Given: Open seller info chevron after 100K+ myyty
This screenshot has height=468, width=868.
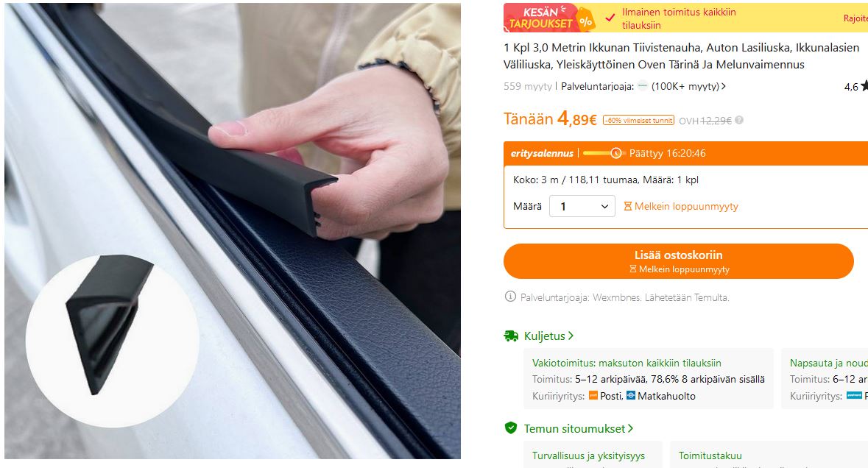Looking at the screenshot, I should pyautogui.click(x=724, y=86).
